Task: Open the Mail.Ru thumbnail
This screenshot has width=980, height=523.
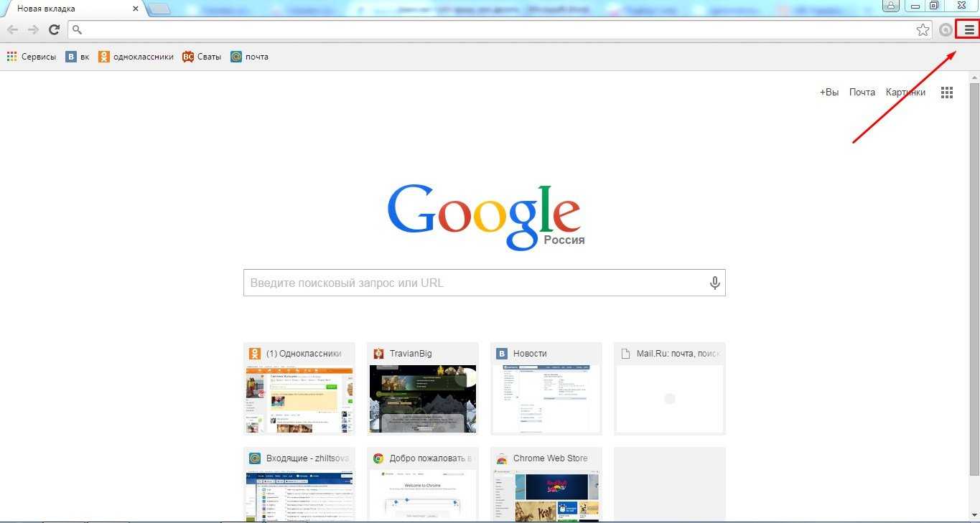Action: click(x=670, y=388)
